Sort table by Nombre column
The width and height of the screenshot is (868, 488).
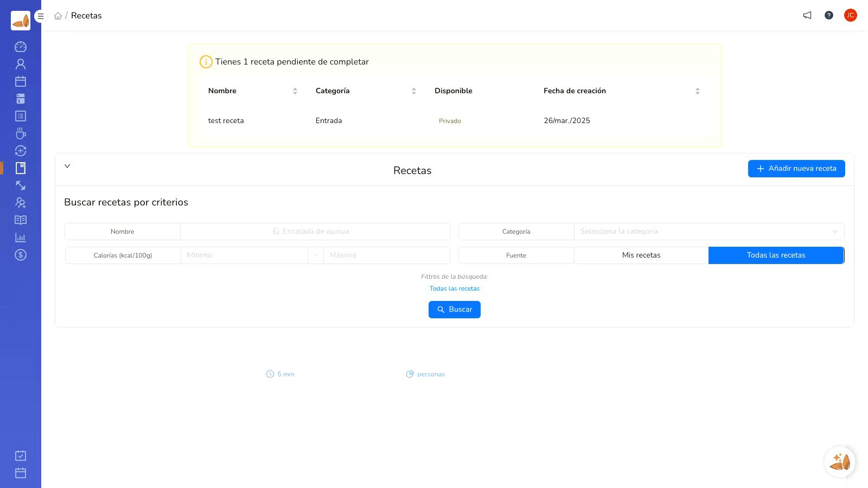click(x=295, y=91)
